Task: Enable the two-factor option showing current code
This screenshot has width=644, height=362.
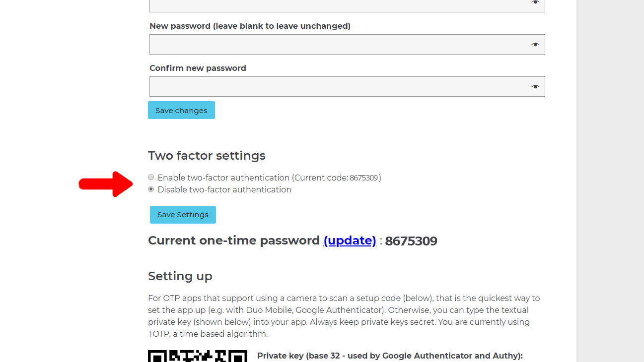Action: (x=151, y=177)
